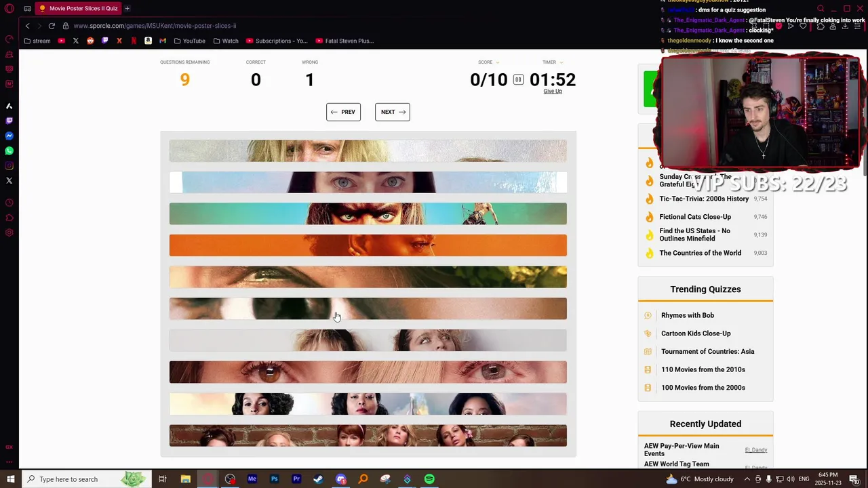Screen dimensions: 868x488
Task: Open the Watch bookmarks folder
Action: tap(226, 41)
